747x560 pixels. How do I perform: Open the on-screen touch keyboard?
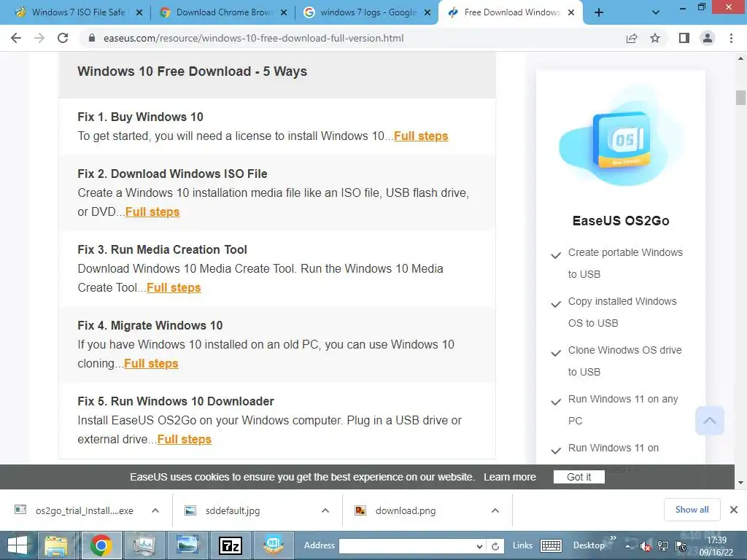click(551, 545)
